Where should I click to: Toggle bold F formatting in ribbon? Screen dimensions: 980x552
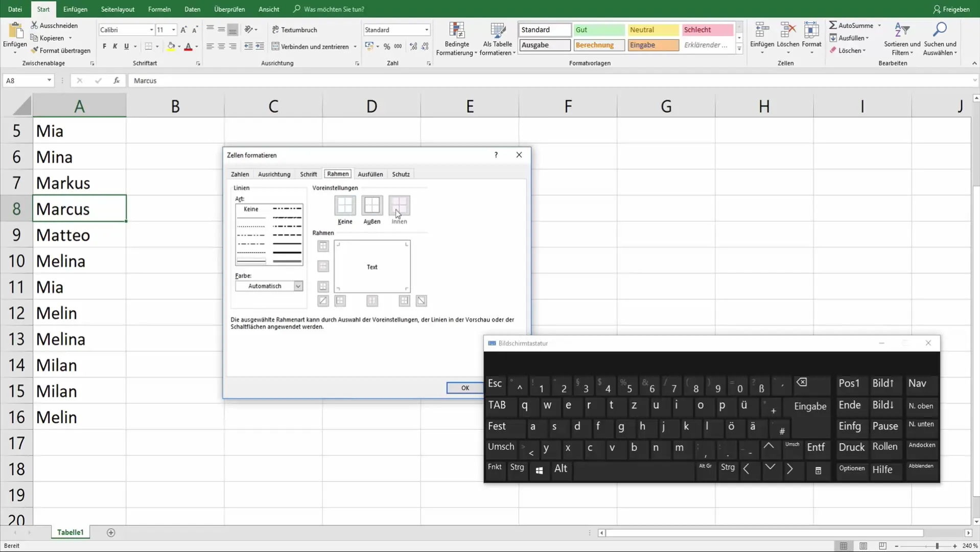point(104,47)
